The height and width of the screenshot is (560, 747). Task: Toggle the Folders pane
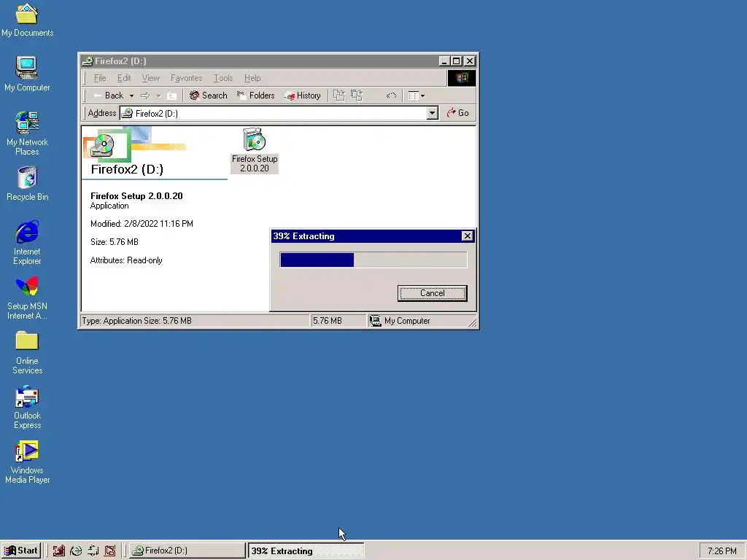point(256,96)
